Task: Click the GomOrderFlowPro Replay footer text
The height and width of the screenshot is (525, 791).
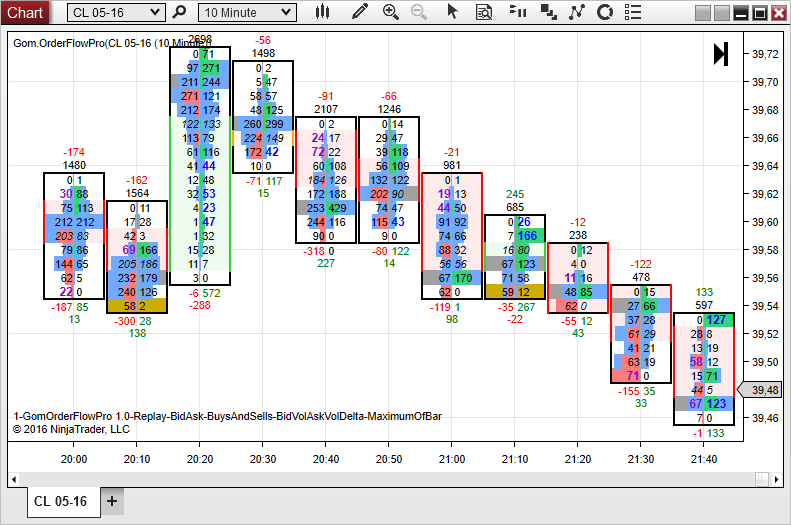Action: [x=228, y=416]
